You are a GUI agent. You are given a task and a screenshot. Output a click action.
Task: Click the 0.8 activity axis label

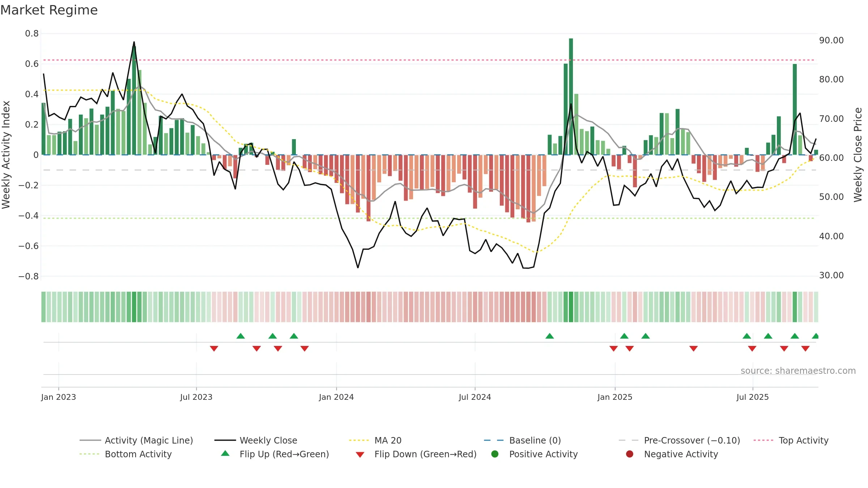[x=32, y=34]
